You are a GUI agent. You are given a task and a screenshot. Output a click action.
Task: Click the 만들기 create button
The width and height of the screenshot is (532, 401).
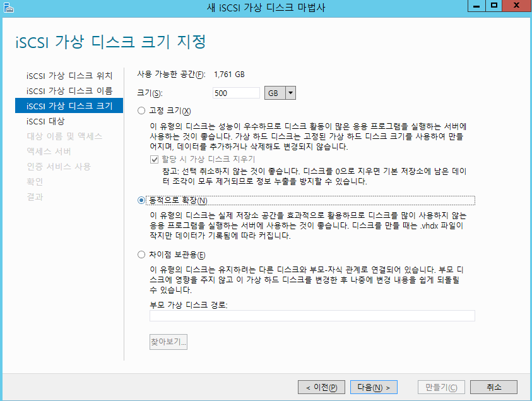point(441,387)
